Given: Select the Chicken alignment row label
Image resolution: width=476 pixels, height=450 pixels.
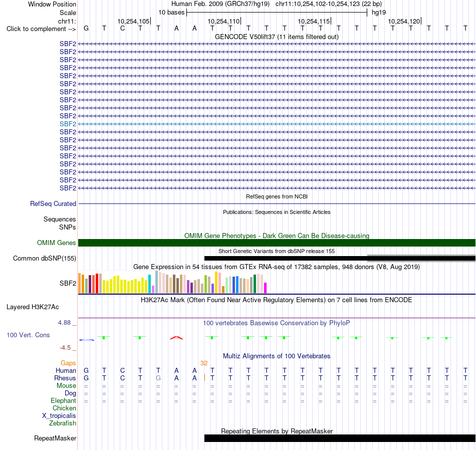Looking at the screenshot, I should point(64,408).
